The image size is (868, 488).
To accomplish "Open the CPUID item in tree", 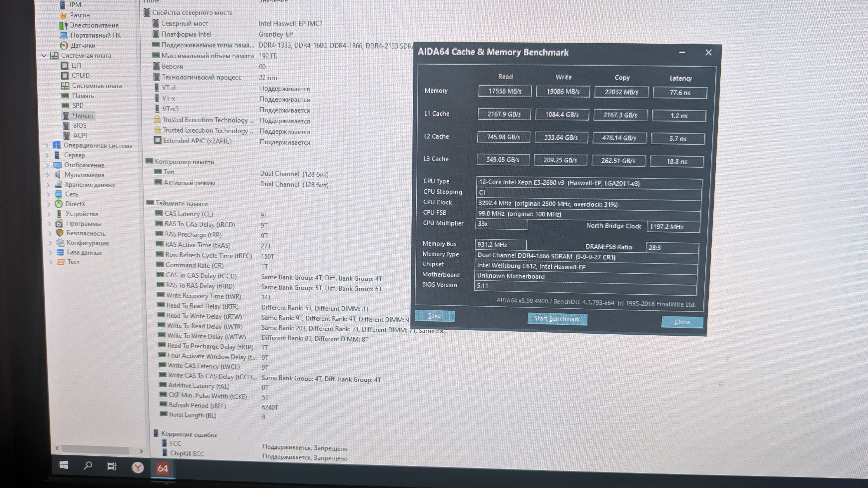I will click(x=80, y=75).
